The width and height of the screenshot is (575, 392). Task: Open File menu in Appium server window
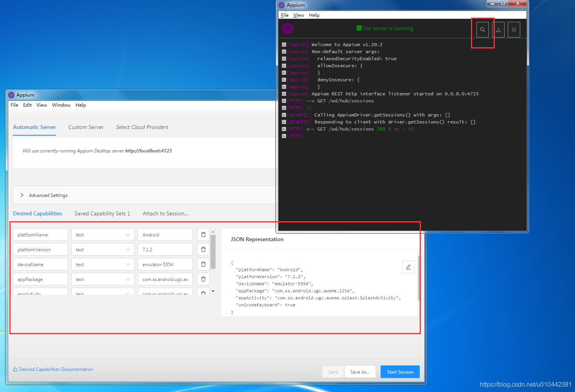[x=285, y=15]
